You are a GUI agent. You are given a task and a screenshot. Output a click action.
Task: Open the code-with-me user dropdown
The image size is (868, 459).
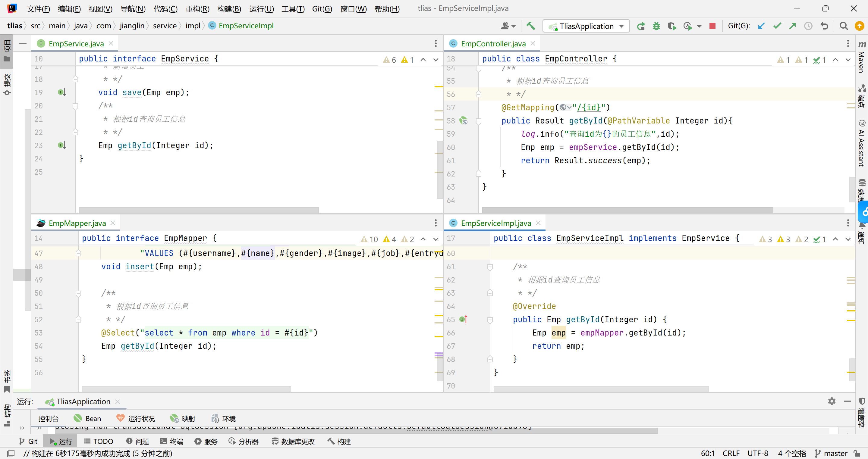pos(508,26)
